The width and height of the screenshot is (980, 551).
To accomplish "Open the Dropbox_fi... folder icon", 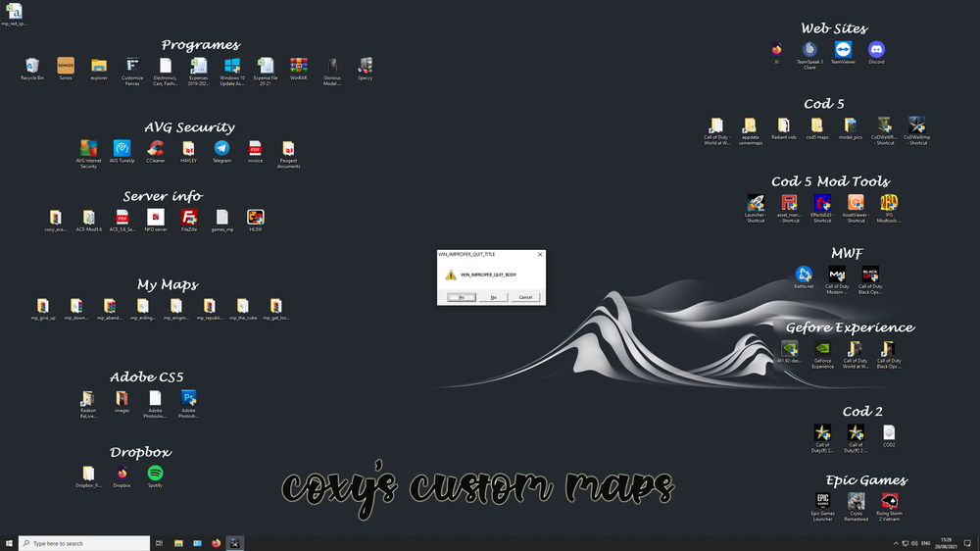I will point(88,476).
